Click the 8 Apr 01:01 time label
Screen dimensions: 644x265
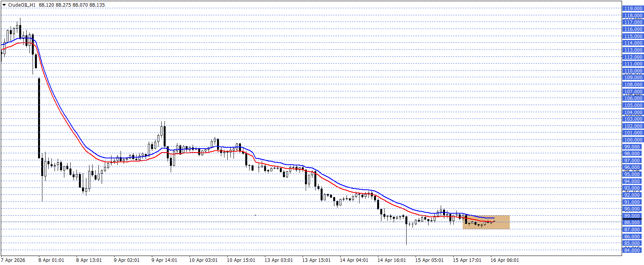[x=51, y=260]
